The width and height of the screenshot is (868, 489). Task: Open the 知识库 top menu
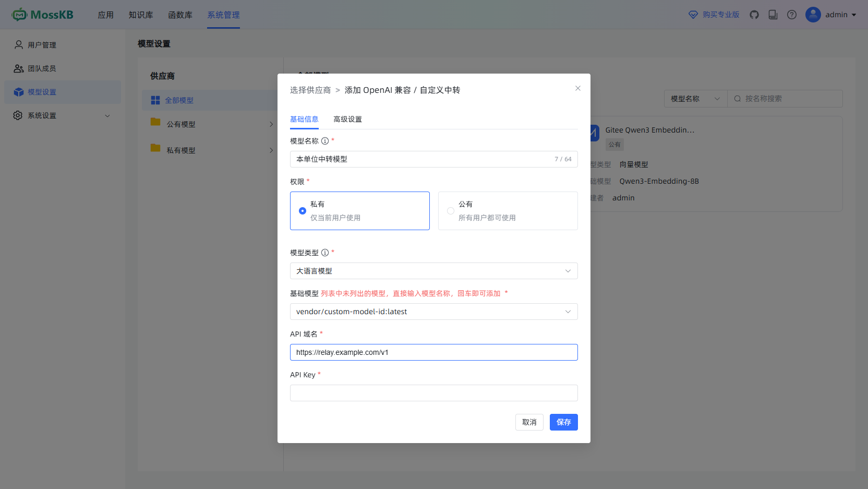click(141, 15)
